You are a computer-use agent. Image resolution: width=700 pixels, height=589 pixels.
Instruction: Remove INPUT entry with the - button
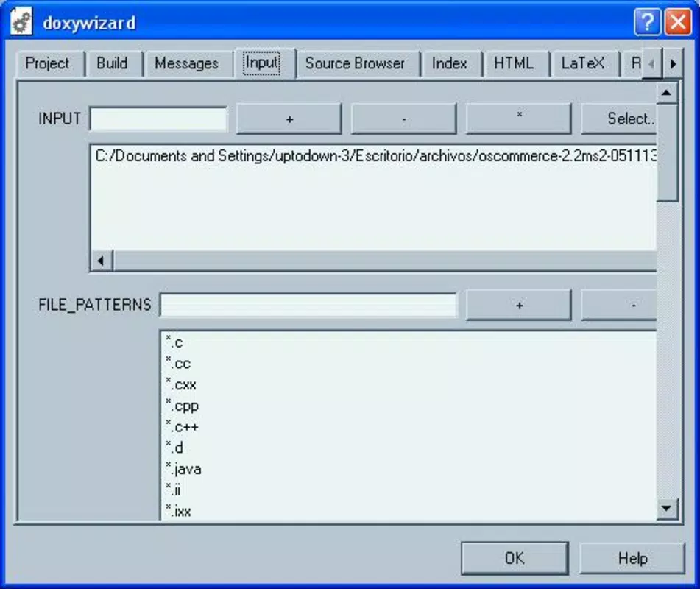[404, 119]
